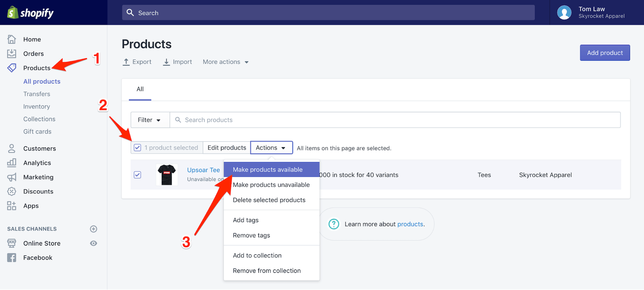The width and height of the screenshot is (644, 290).
Task: Select Delete selected products option
Action: pyautogui.click(x=269, y=200)
